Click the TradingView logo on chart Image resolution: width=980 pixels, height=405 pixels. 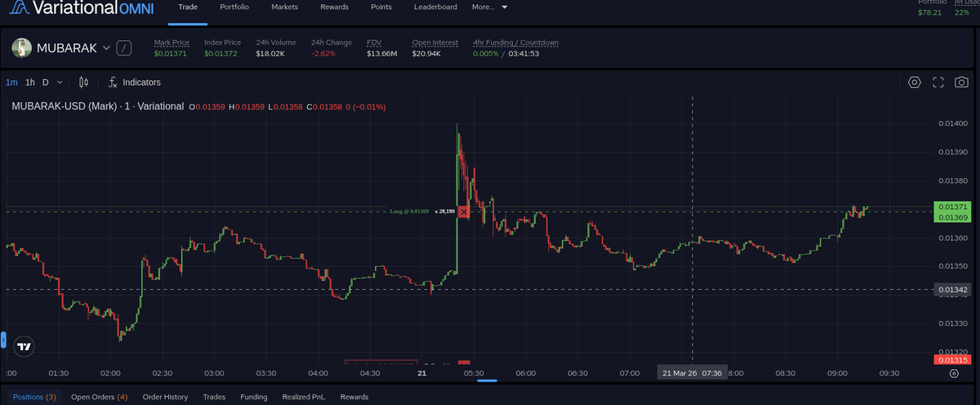pyautogui.click(x=24, y=346)
